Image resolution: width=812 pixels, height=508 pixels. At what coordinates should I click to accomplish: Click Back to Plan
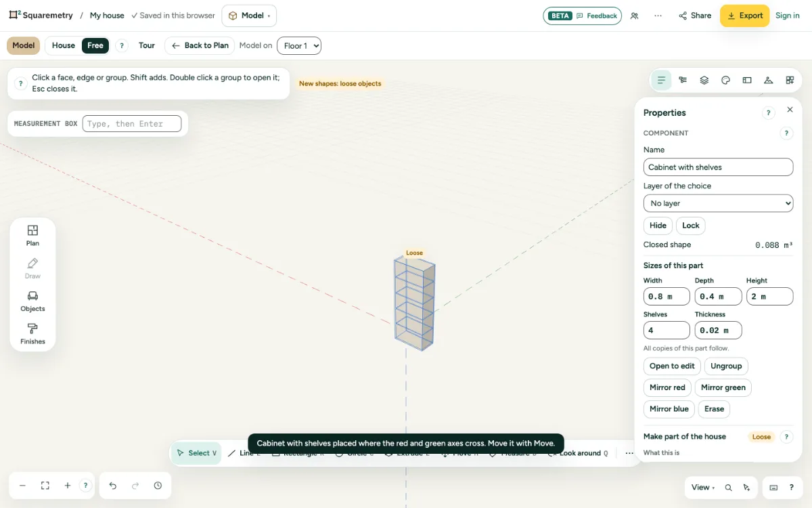click(200, 45)
